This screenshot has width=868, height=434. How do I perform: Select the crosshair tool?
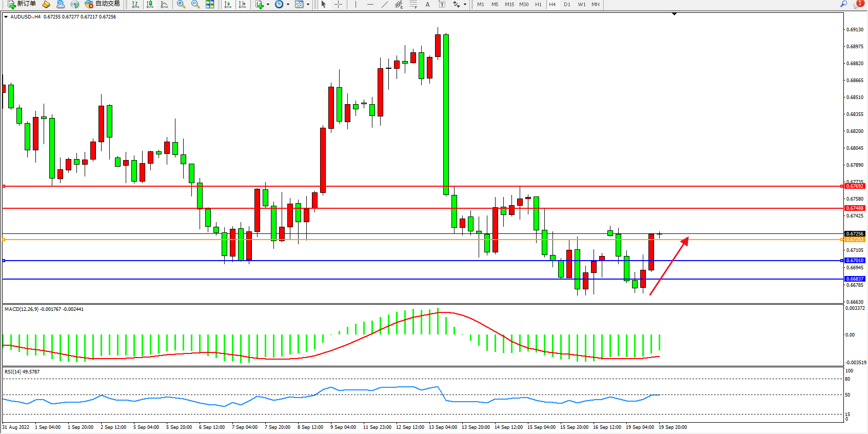pos(339,4)
